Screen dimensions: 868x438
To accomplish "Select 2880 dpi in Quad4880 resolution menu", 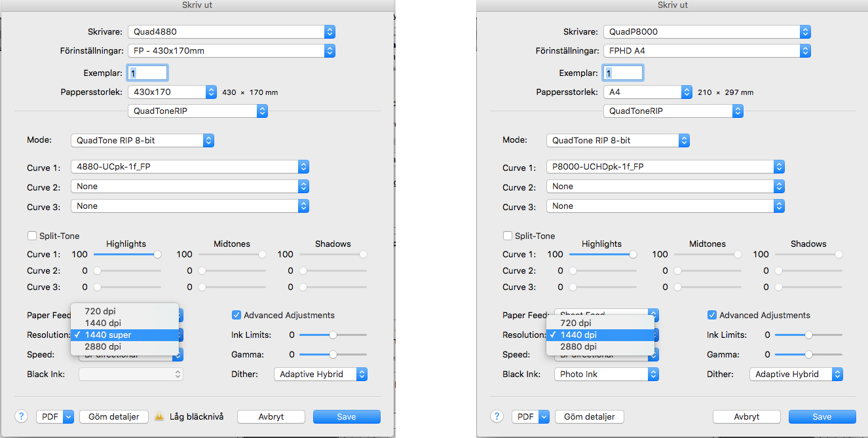I will click(124, 346).
